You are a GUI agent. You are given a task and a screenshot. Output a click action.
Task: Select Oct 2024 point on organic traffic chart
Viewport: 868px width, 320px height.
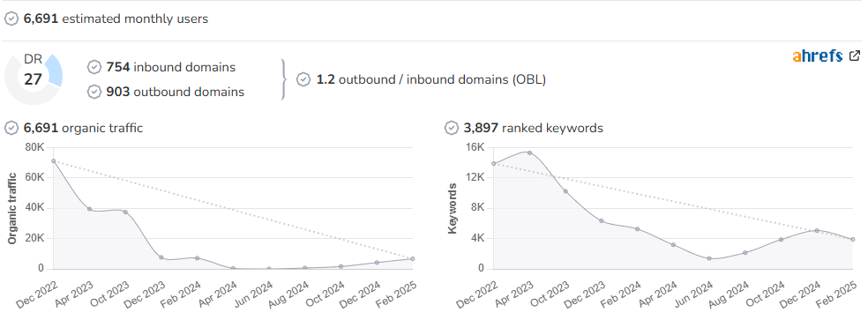coord(341,266)
